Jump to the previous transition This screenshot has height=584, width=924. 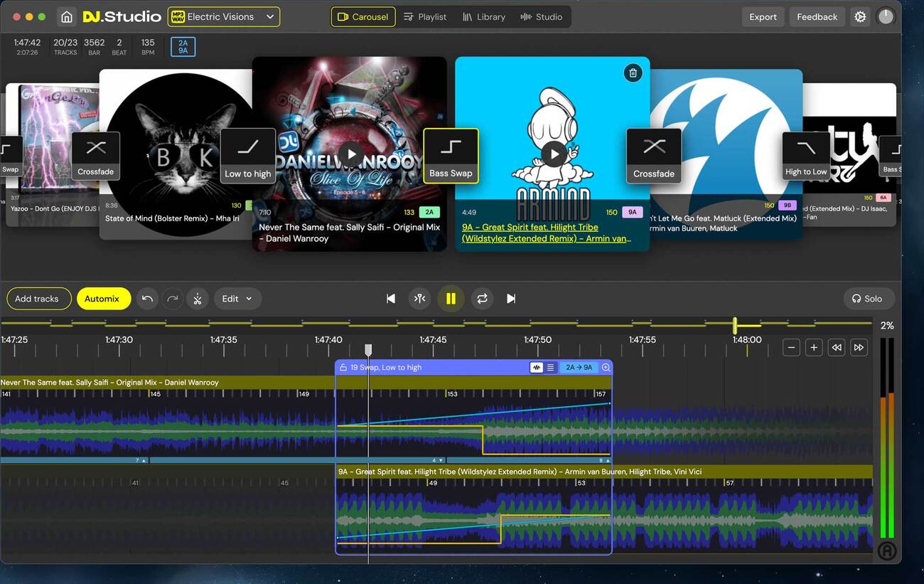click(390, 299)
